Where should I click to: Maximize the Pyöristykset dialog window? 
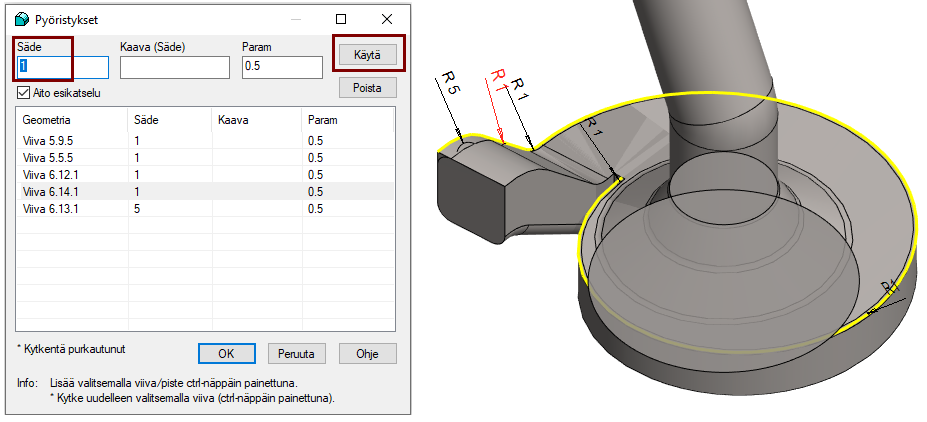[x=341, y=19]
